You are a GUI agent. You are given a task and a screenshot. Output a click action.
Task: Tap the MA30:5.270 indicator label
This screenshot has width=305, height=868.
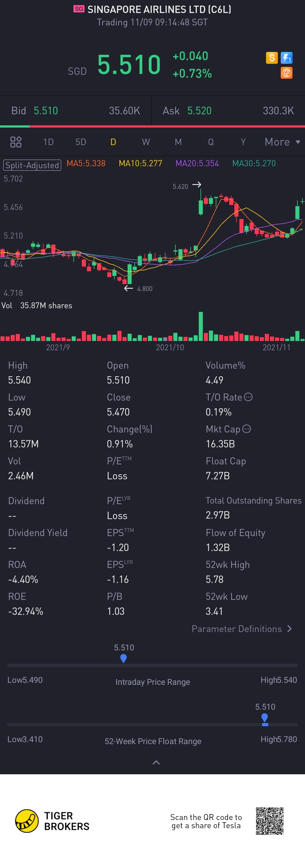pyautogui.click(x=254, y=163)
